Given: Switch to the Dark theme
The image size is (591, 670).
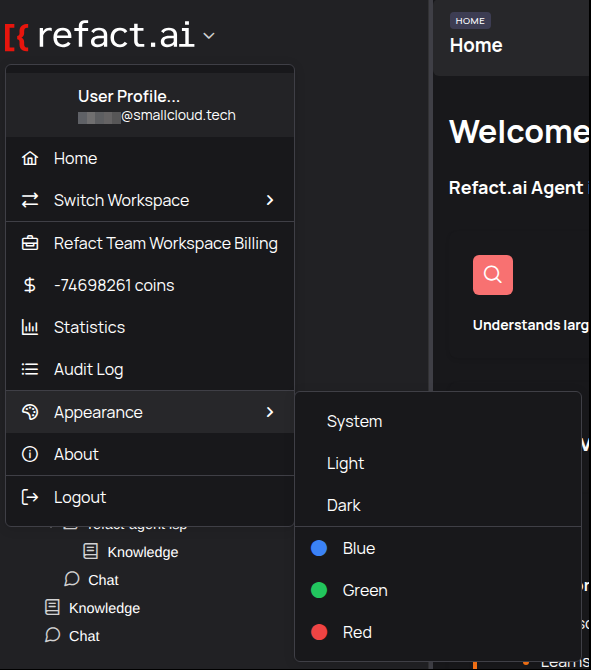Looking at the screenshot, I should coord(438,505).
